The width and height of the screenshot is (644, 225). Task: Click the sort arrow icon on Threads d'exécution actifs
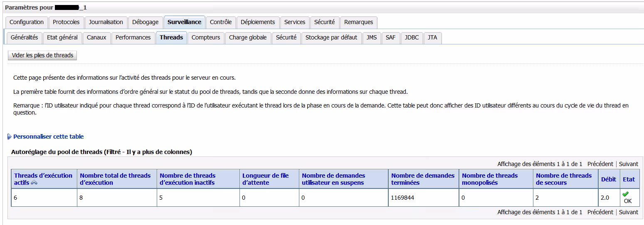34,183
